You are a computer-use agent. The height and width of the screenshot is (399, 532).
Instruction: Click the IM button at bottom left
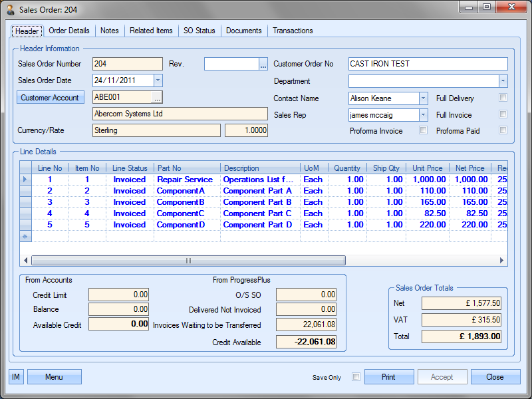coord(16,377)
